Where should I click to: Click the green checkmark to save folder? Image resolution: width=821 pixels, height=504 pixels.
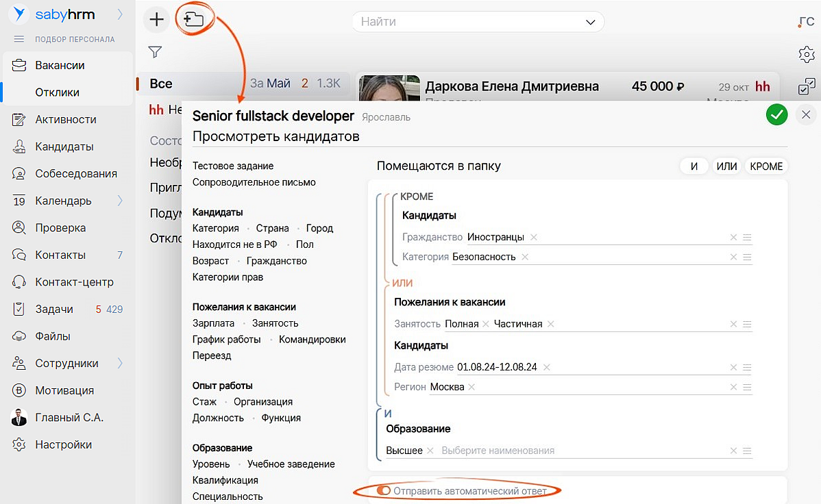(776, 115)
